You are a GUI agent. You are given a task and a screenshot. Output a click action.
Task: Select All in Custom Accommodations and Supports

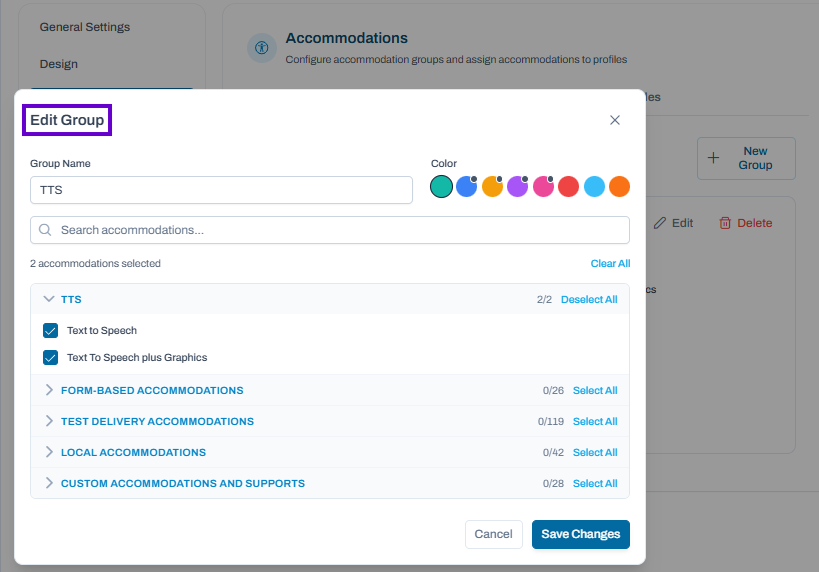tap(595, 483)
